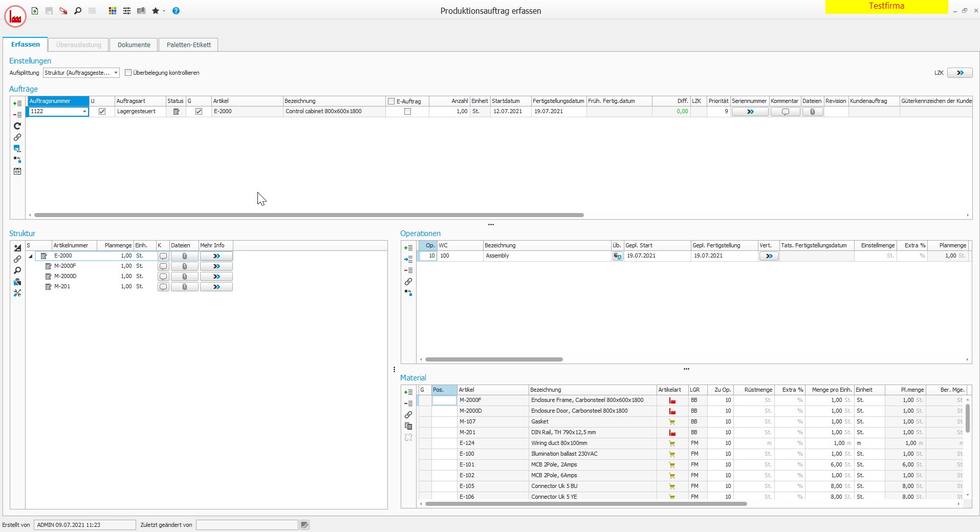This screenshot has width=980, height=532.
Task: Click the LZK arrow button
Action: (960, 73)
